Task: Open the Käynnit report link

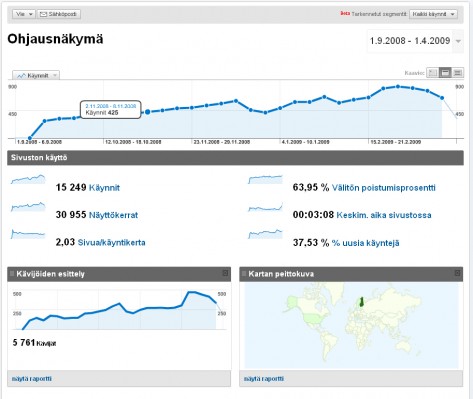Action: [x=104, y=188]
